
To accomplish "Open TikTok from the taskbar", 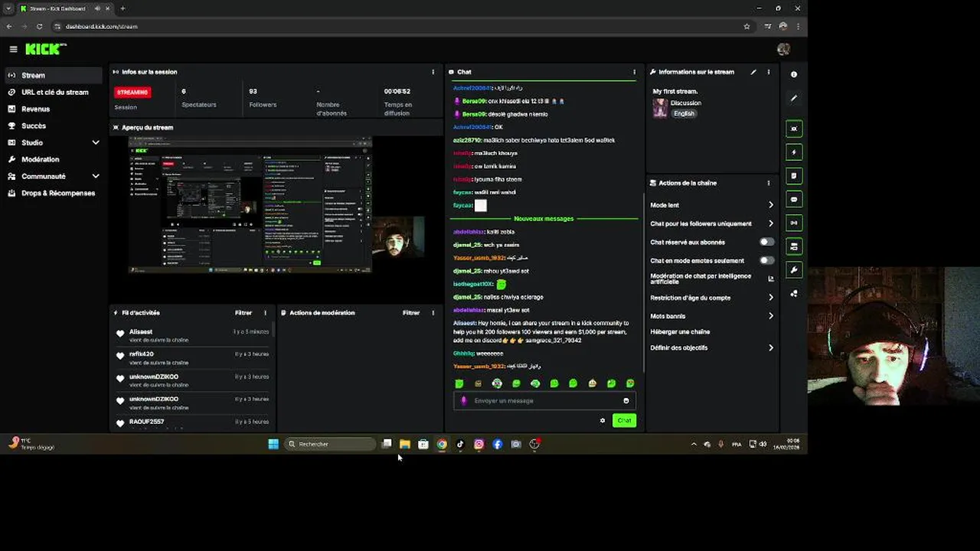I will (x=460, y=444).
